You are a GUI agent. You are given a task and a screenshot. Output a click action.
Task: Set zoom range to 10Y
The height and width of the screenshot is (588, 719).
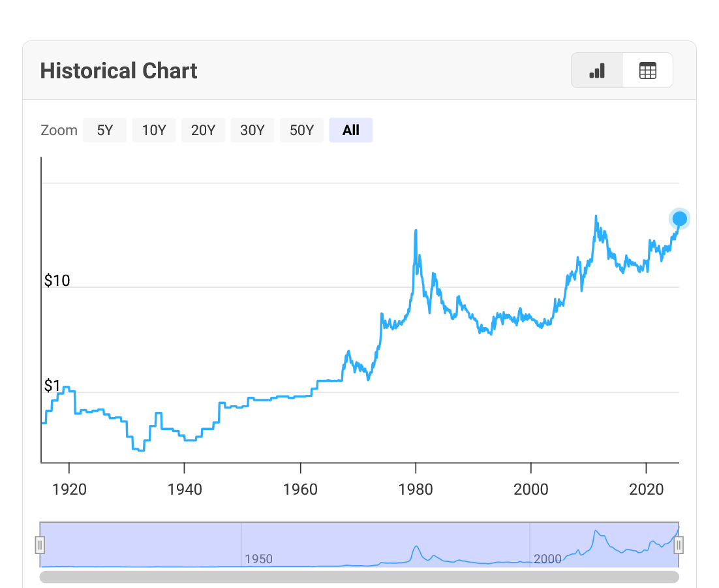pyautogui.click(x=154, y=130)
